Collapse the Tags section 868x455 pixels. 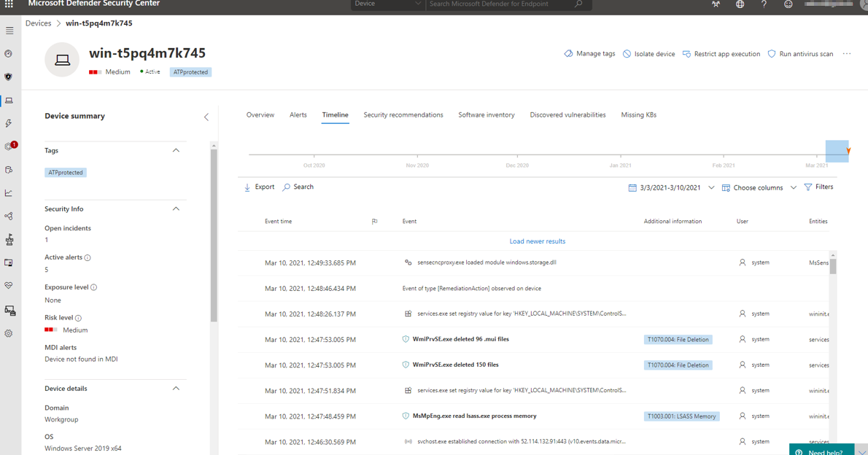point(176,150)
